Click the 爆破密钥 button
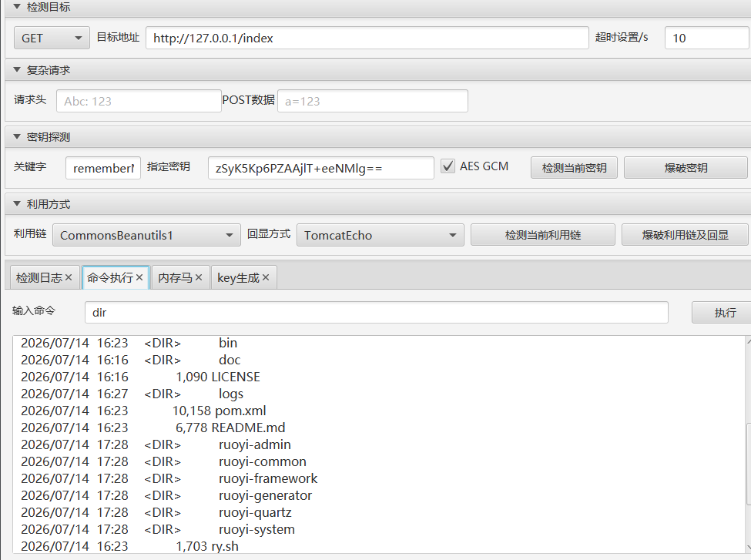 [x=686, y=168]
